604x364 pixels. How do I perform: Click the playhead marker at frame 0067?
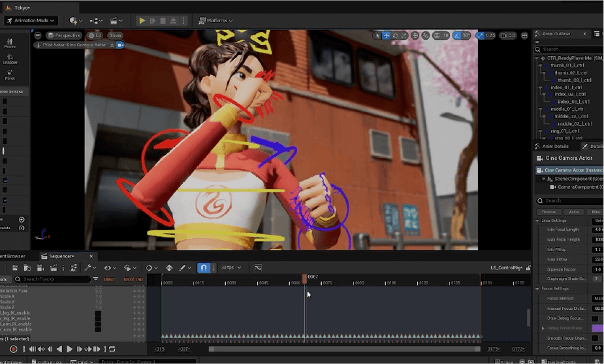304,279
